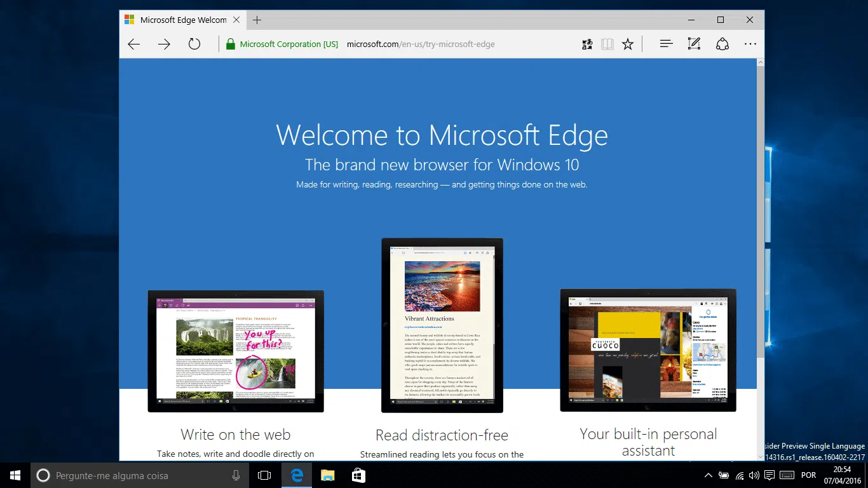Click the Cortana search box
Viewport: 868px width, 488px height.
139,475
